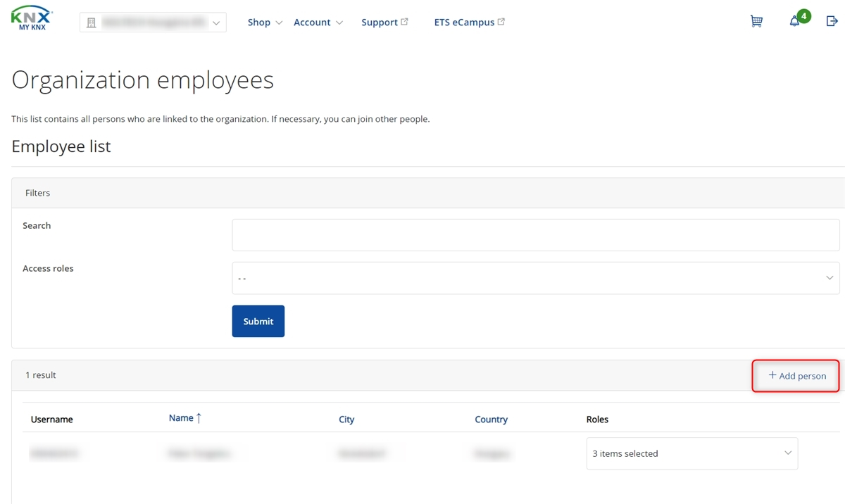
Task: Click the building icon in organization selector
Action: 91,23
